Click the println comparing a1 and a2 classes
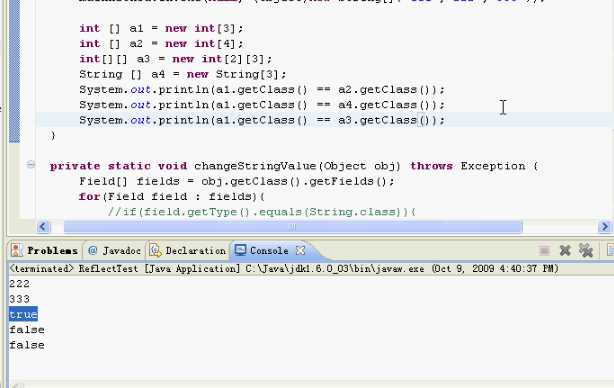The image size is (614, 388). point(262,90)
